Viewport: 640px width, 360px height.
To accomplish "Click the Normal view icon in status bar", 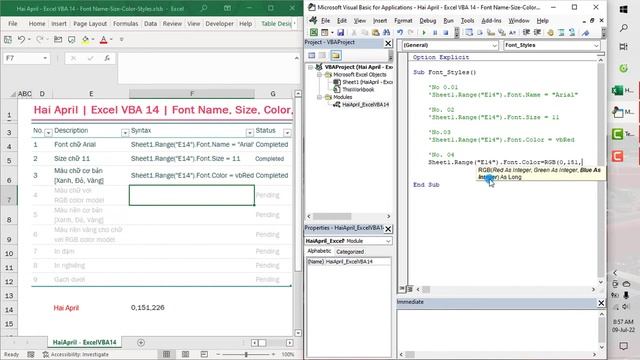I will click(x=167, y=354).
